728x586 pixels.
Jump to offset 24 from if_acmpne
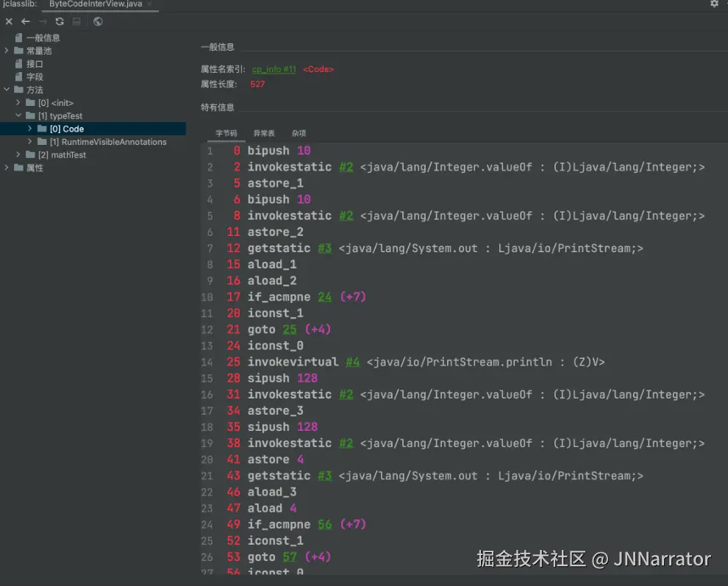click(x=324, y=297)
